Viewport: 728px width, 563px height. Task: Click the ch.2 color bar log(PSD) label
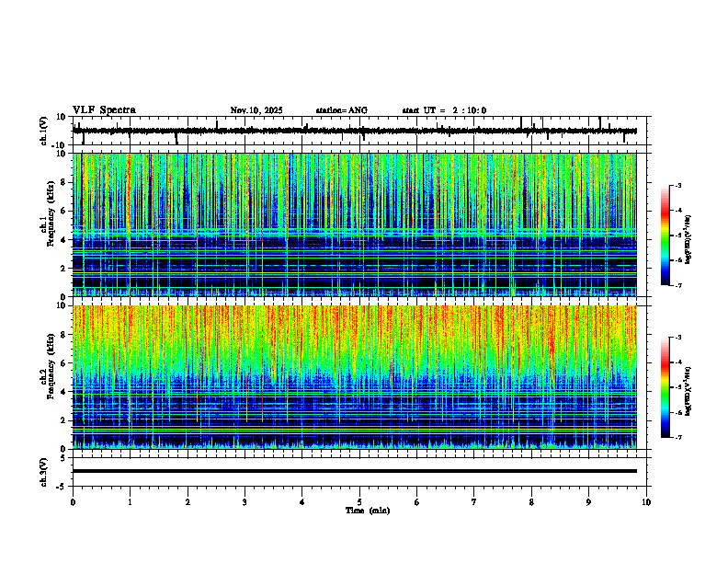(689, 391)
